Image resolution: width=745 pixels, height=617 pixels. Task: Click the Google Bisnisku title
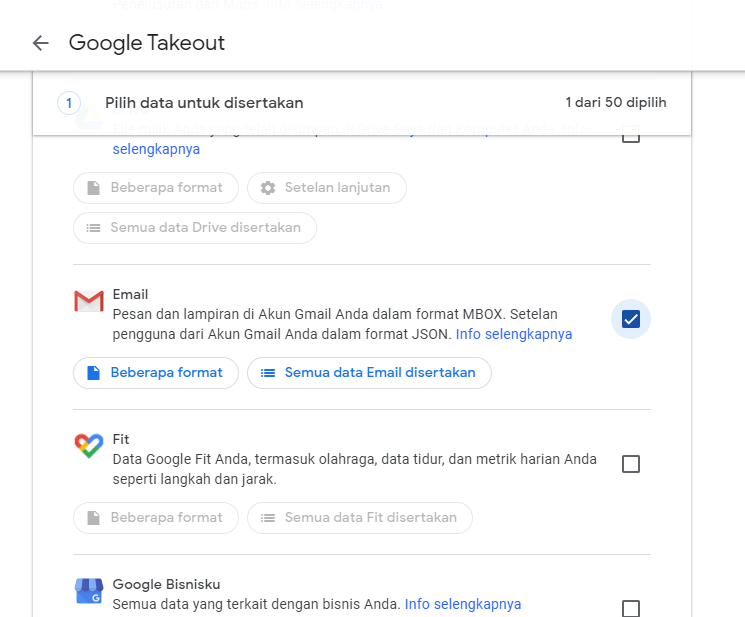(x=166, y=584)
